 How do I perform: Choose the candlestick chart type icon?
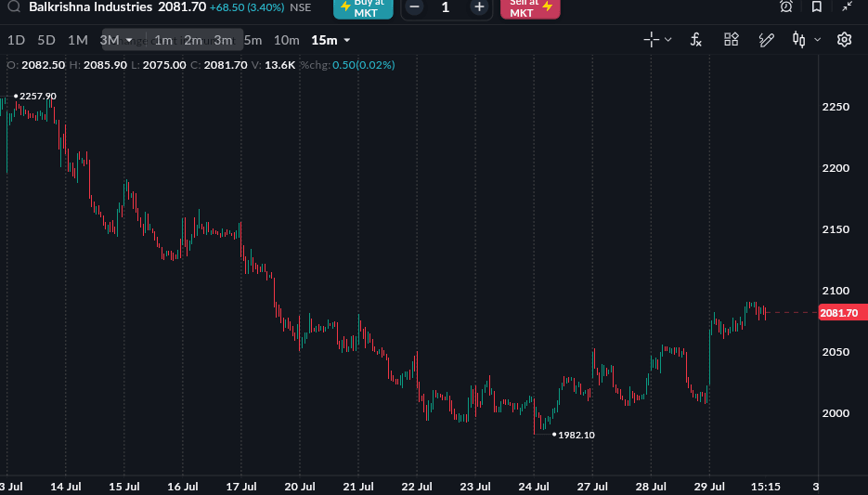click(798, 40)
